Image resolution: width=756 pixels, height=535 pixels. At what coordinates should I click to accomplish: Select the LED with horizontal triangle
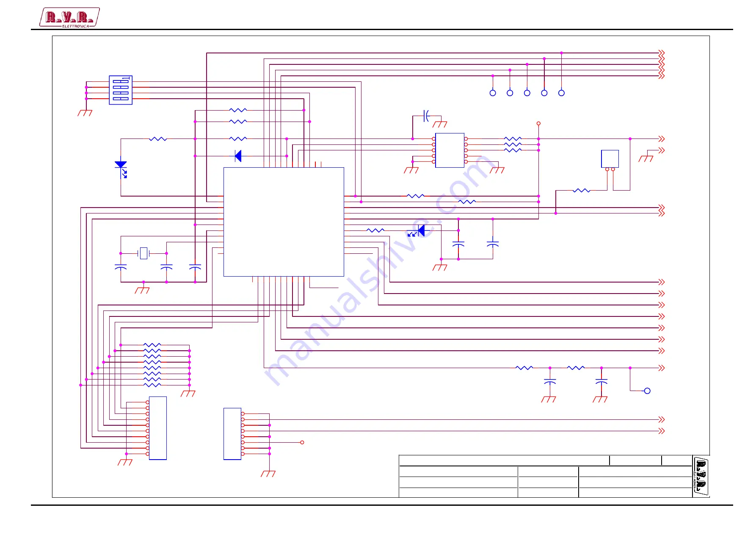coord(418,231)
